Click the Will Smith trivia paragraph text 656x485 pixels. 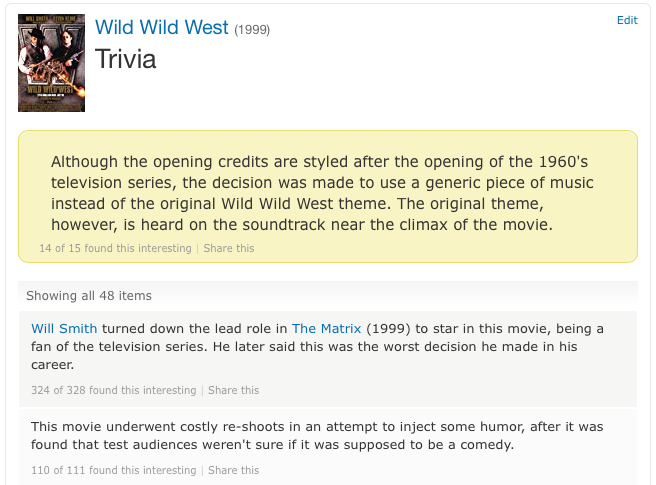point(317,346)
